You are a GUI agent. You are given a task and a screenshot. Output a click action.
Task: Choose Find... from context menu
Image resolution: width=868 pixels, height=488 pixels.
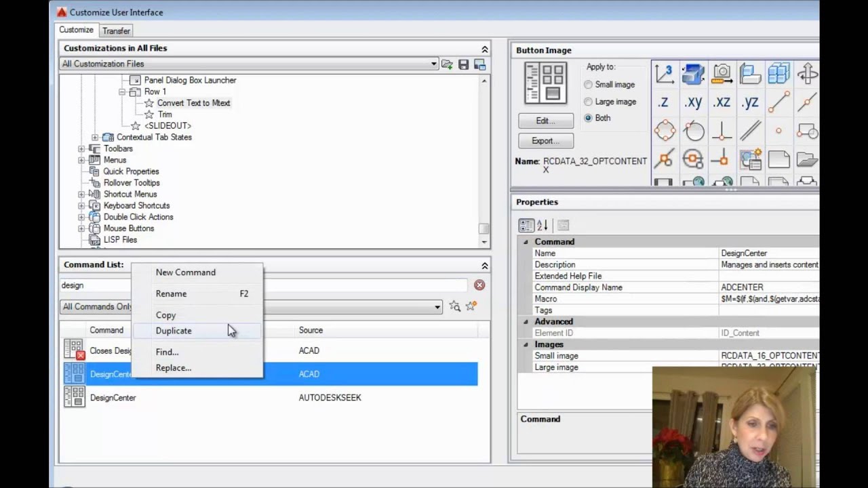(196, 352)
